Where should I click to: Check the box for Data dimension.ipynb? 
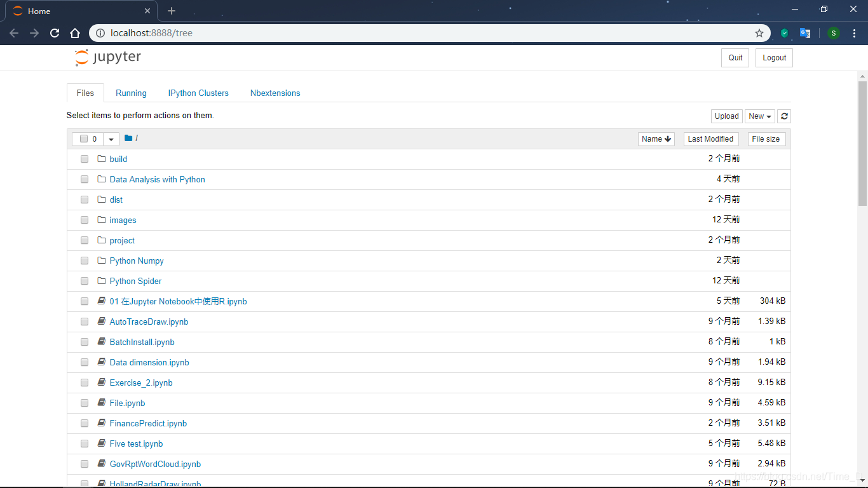[85, 362]
